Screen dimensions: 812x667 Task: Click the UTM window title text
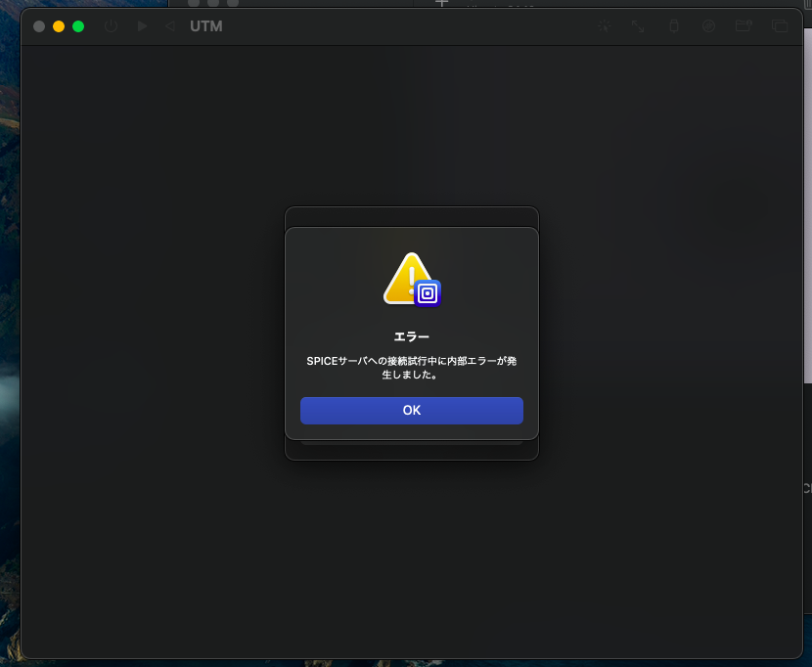click(206, 26)
